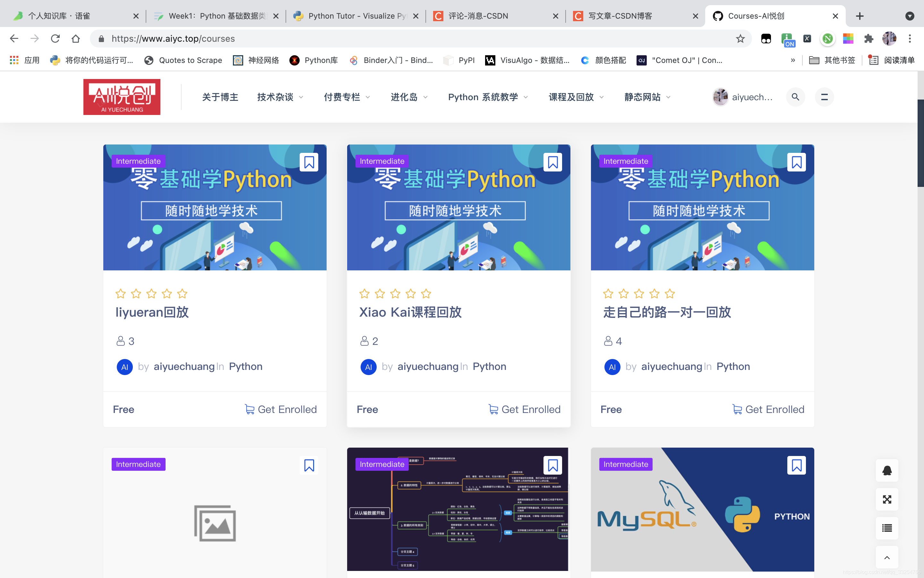Toggle fullscreen with the floating expand button

887,499
